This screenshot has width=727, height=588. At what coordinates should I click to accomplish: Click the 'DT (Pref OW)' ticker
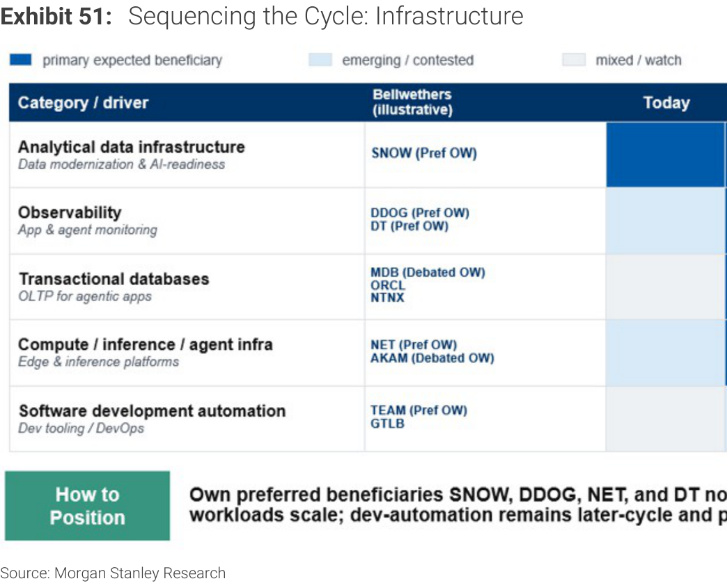click(x=409, y=226)
